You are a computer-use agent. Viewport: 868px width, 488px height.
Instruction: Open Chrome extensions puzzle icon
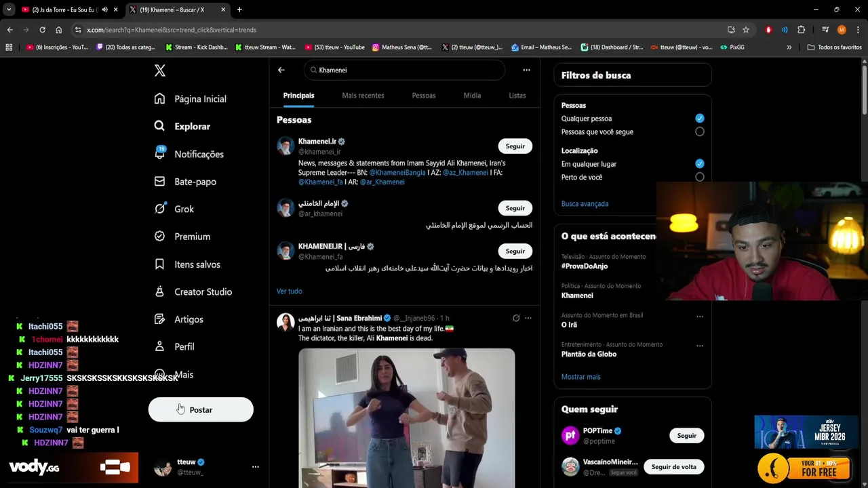[802, 30]
